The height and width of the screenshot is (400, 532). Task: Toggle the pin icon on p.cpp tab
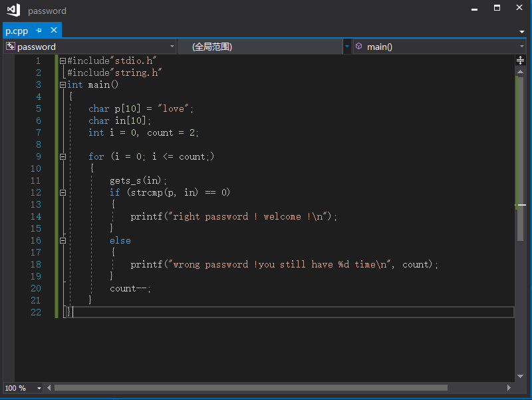pos(39,31)
